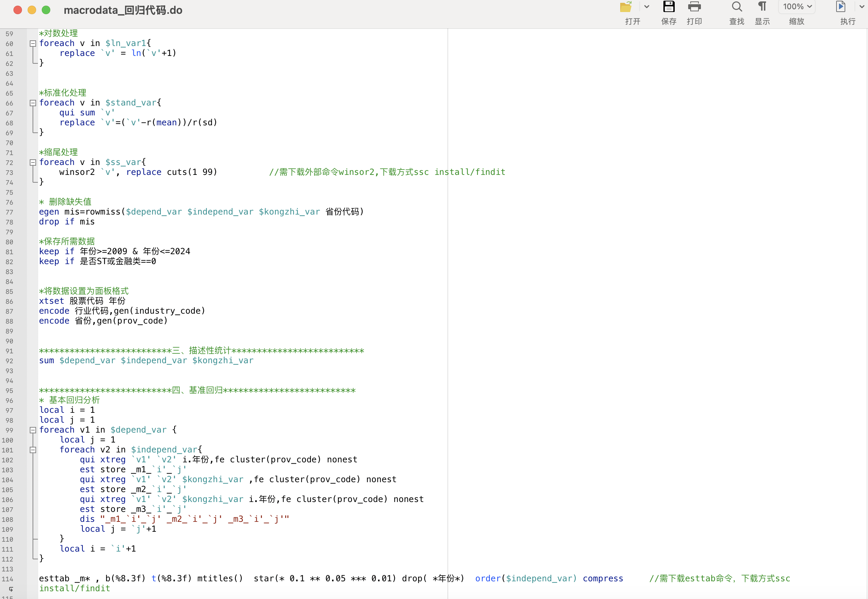Click the Show (显示) pilcrow icon

(762, 7)
